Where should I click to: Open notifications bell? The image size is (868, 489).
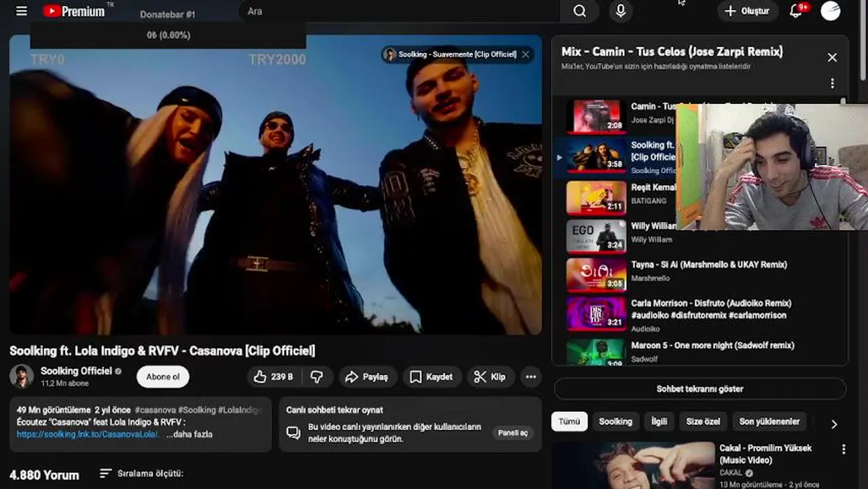(796, 11)
